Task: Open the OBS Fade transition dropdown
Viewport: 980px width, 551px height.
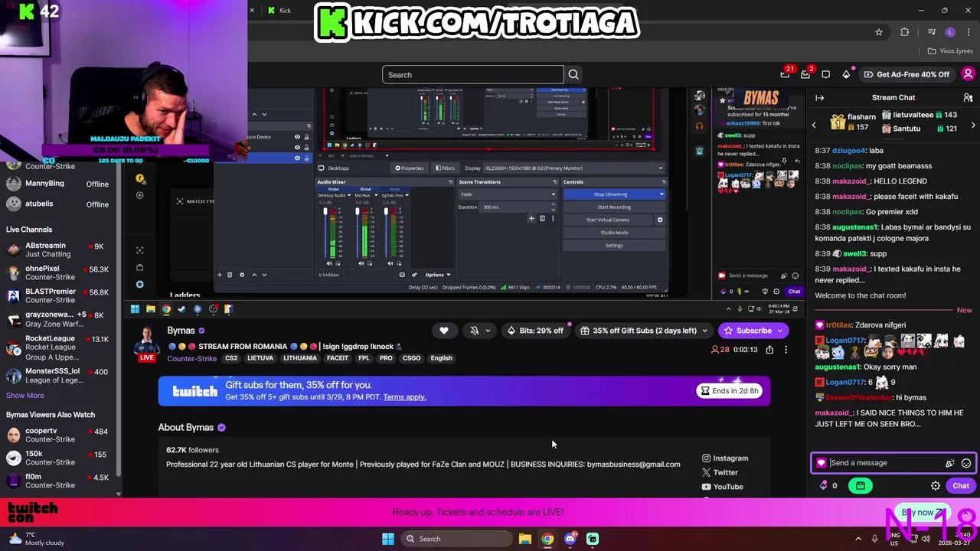Action: point(507,194)
